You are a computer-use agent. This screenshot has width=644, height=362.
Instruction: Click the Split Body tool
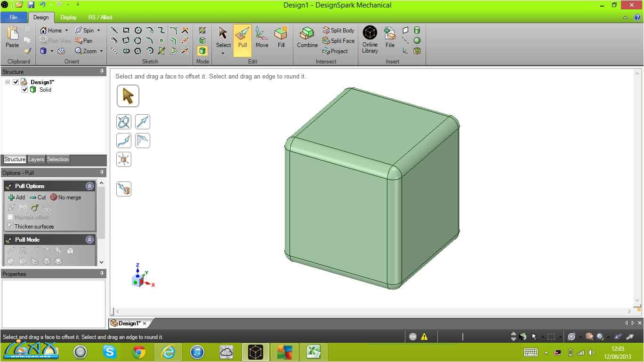pyautogui.click(x=338, y=31)
